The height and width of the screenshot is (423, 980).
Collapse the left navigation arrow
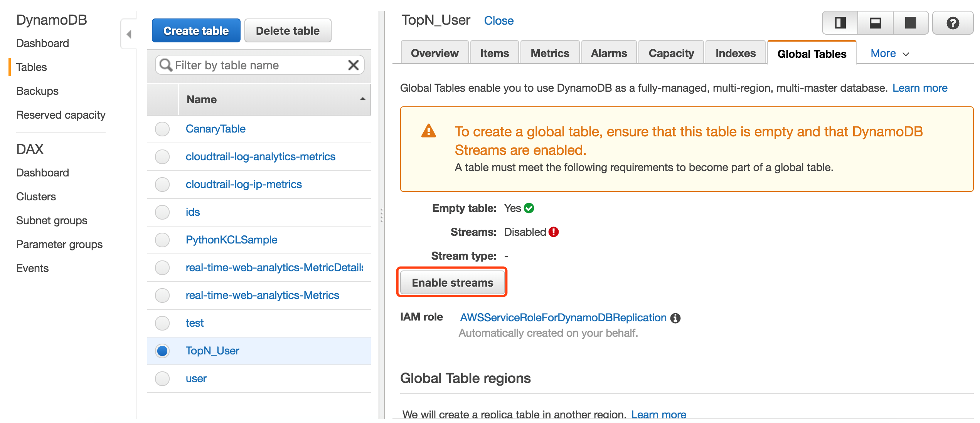tap(129, 34)
